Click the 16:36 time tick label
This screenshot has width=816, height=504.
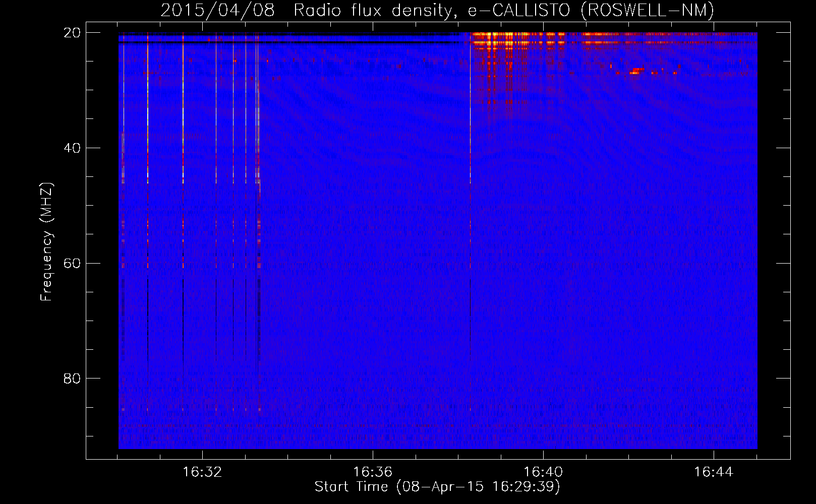pyautogui.click(x=373, y=472)
